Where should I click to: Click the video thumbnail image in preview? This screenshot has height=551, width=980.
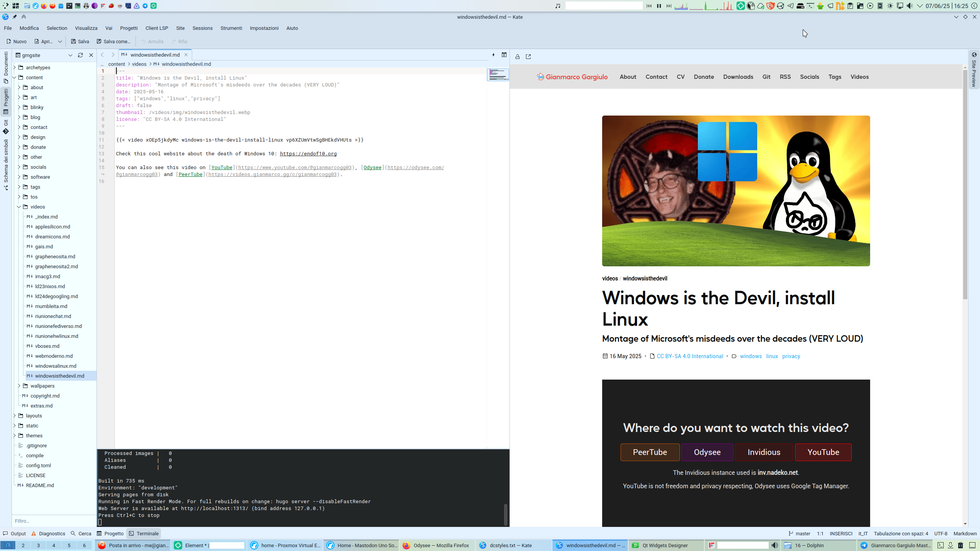[x=736, y=191]
